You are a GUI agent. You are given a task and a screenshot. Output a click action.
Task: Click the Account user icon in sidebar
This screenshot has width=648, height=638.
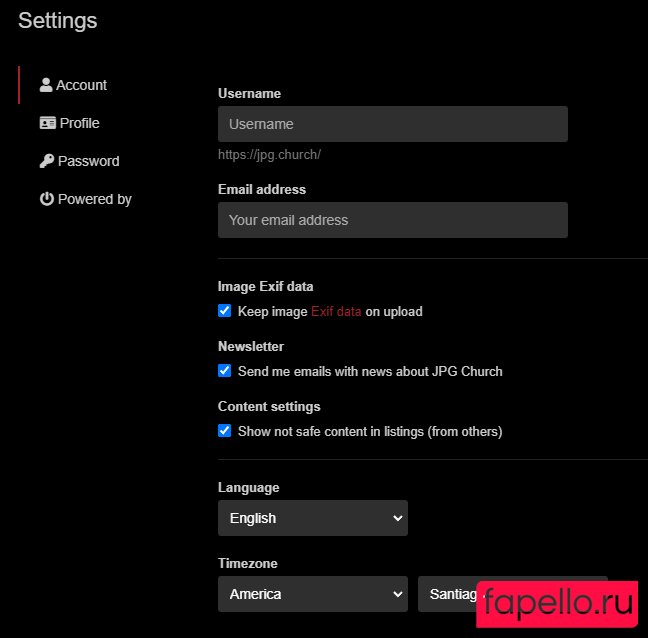[x=46, y=85]
